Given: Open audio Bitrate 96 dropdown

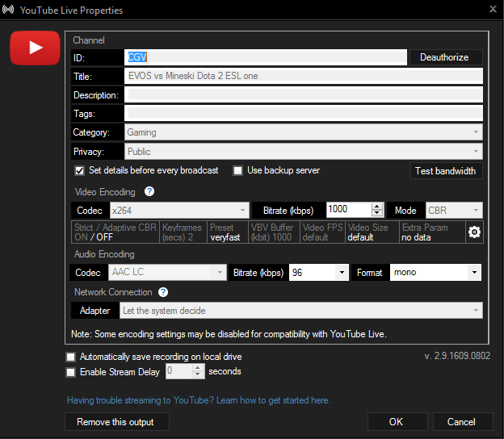Looking at the screenshot, I should tap(319, 272).
